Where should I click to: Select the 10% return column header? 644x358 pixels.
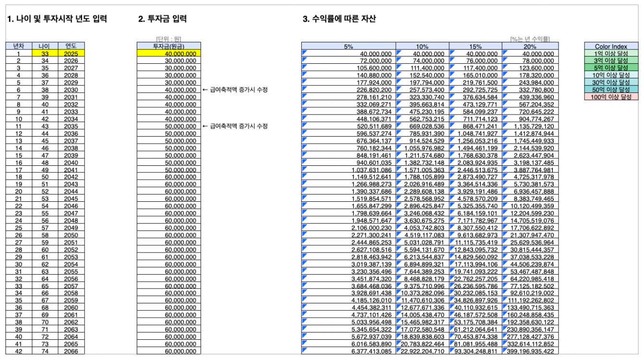422,46
